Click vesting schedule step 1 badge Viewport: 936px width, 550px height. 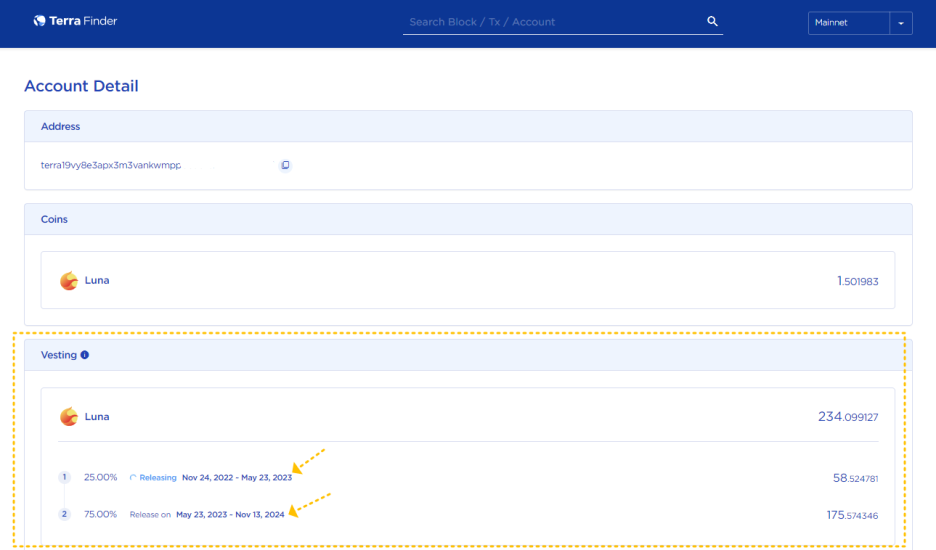coord(64,477)
